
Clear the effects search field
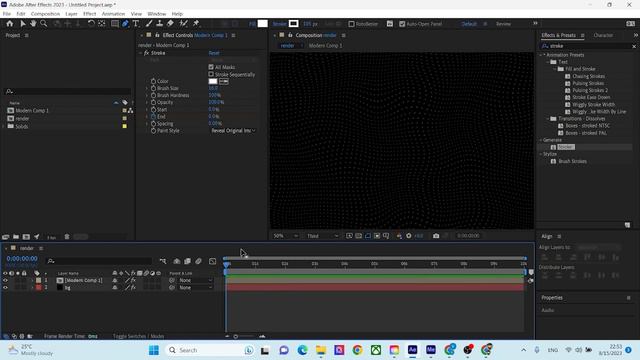coord(634,47)
